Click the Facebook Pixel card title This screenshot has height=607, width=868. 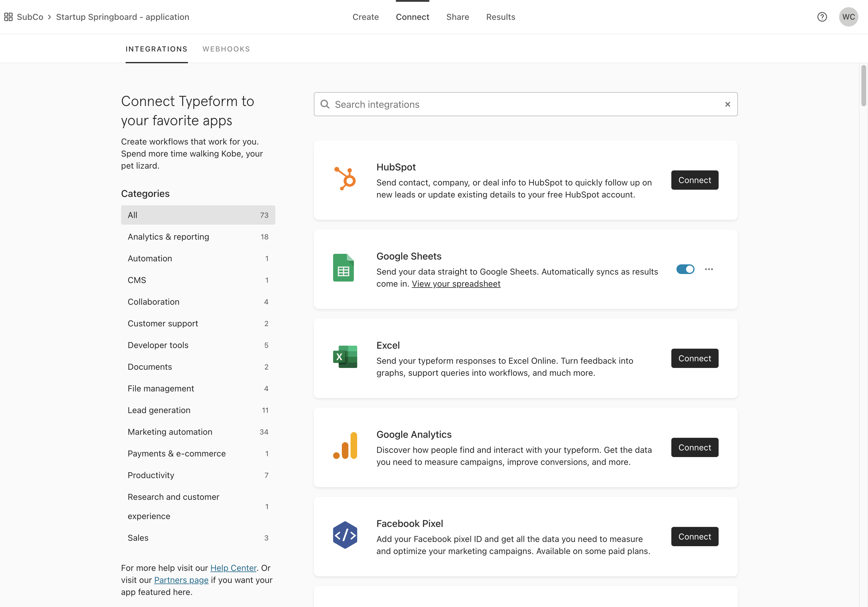click(409, 524)
